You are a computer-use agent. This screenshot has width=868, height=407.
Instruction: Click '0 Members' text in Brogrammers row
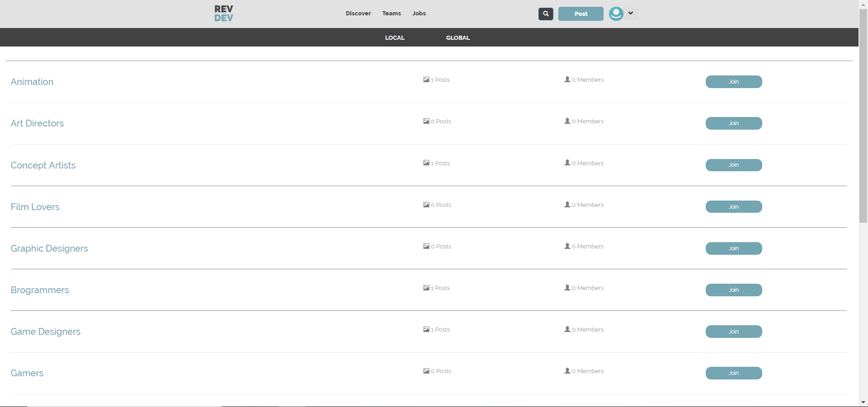coord(588,288)
